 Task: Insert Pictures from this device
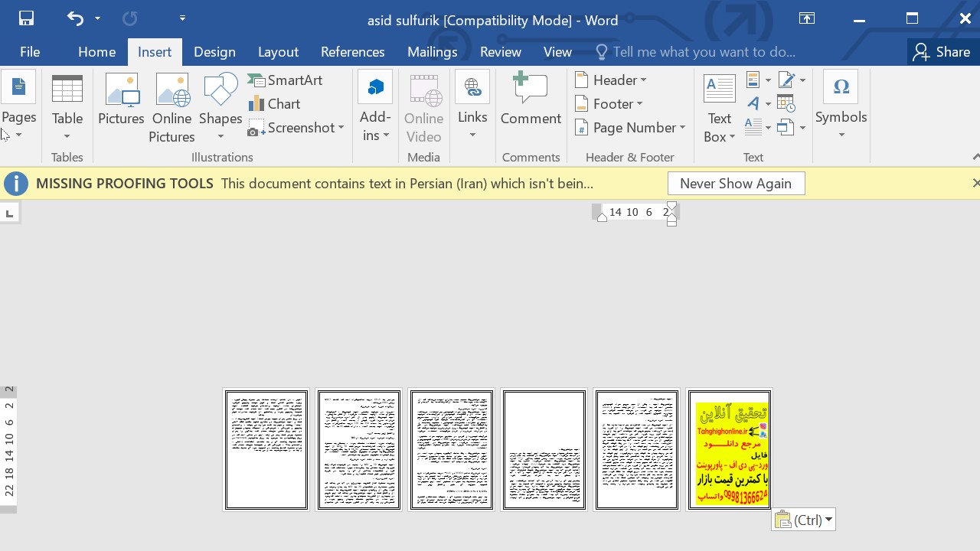coord(121,99)
